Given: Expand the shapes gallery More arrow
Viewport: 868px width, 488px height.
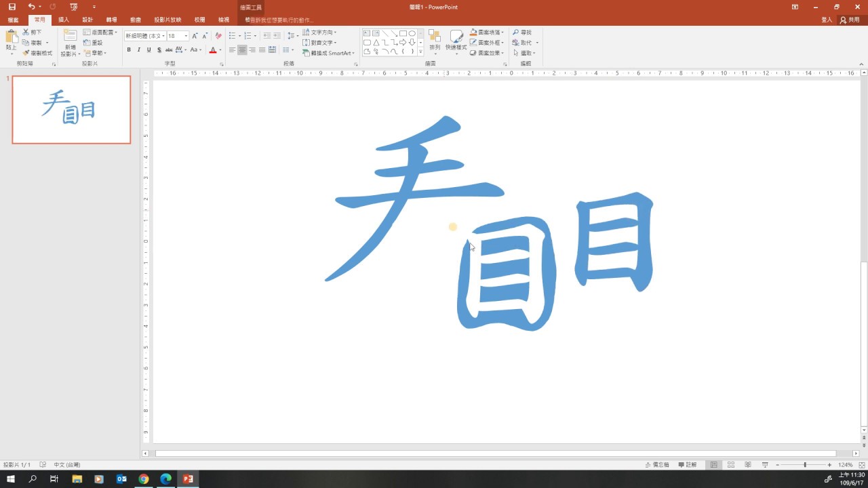Looking at the screenshot, I should (x=420, y=52).
